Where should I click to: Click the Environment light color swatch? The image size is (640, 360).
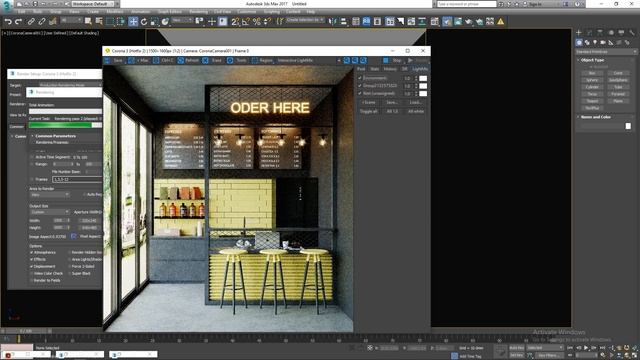pos(423,78)
